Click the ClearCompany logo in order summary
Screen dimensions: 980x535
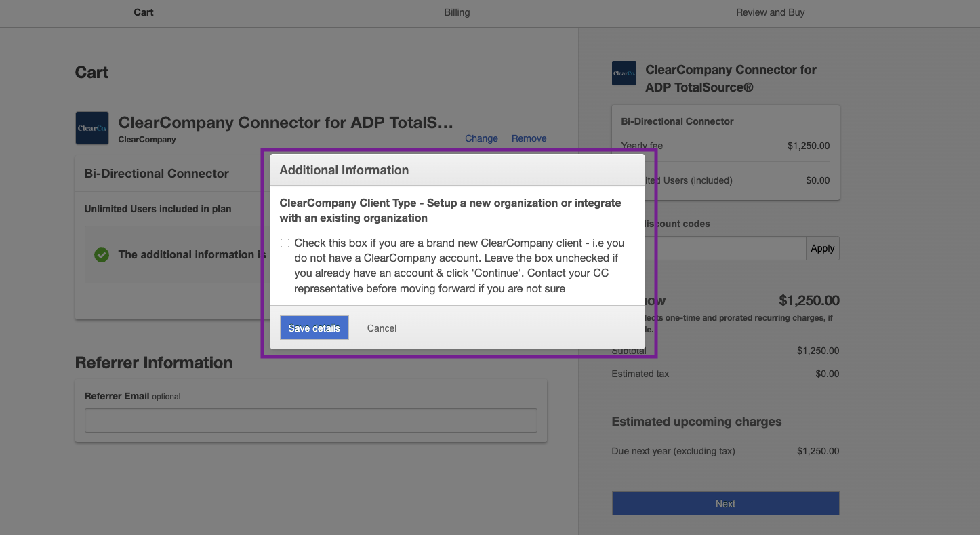[624, 73]
